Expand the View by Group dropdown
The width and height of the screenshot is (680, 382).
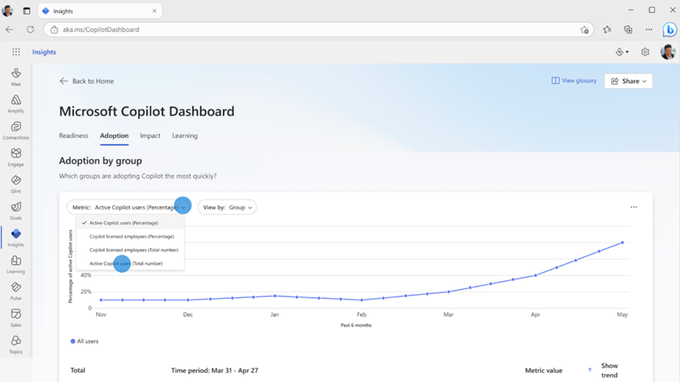point(227,207)
